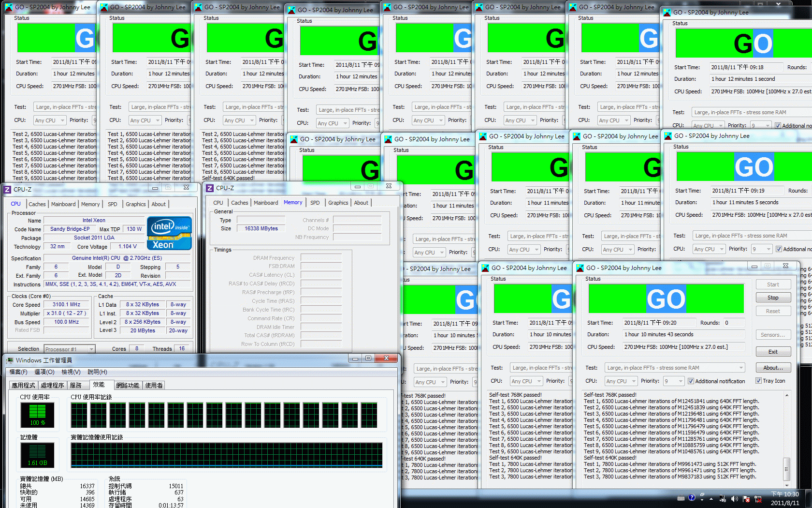
Task: Show hidden tray icons
Action: point(711,498)
